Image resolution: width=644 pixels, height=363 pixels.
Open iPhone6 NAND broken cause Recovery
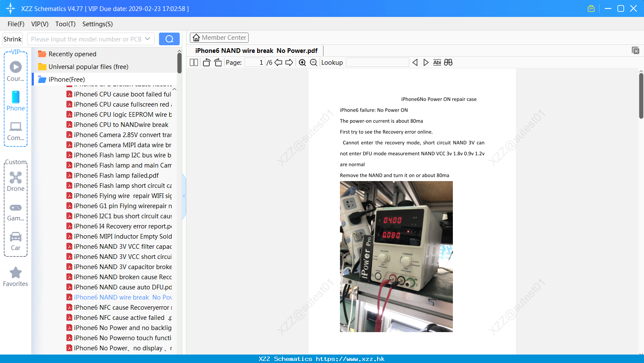click(119, 277)
